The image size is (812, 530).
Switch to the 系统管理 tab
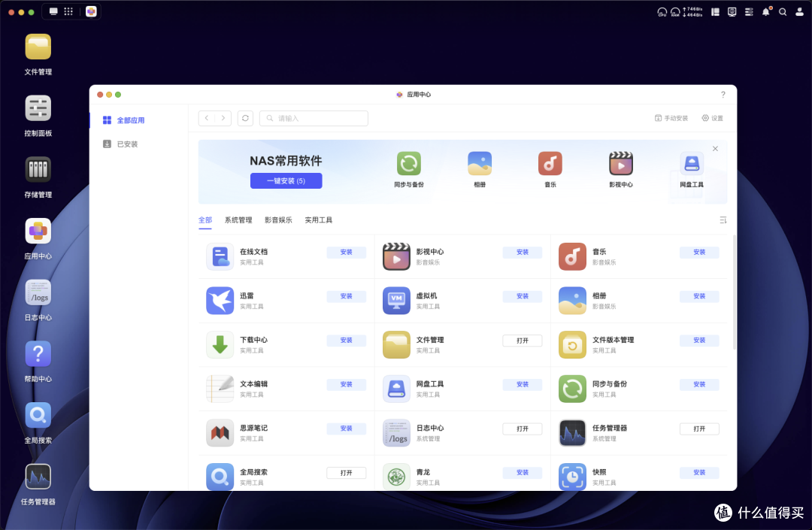tap(238, 220)
